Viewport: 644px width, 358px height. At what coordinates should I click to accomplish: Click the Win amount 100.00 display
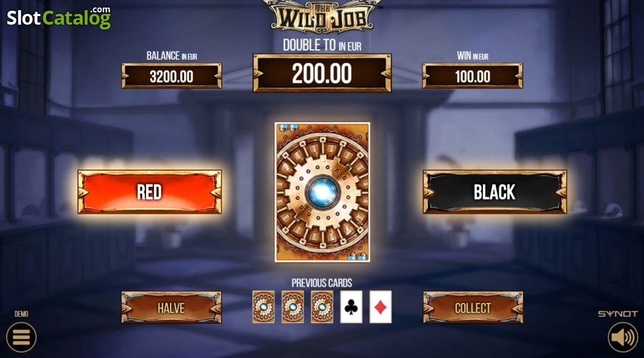tap(473, 76)
